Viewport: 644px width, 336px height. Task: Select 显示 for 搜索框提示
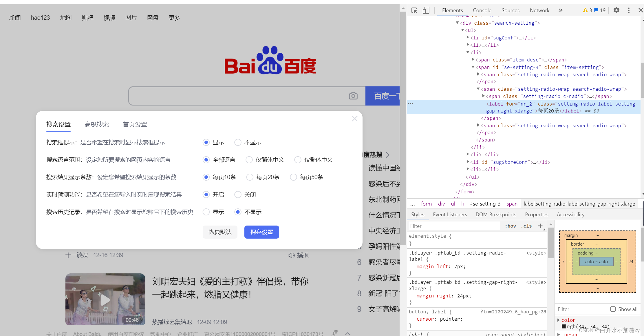[206, 142]
